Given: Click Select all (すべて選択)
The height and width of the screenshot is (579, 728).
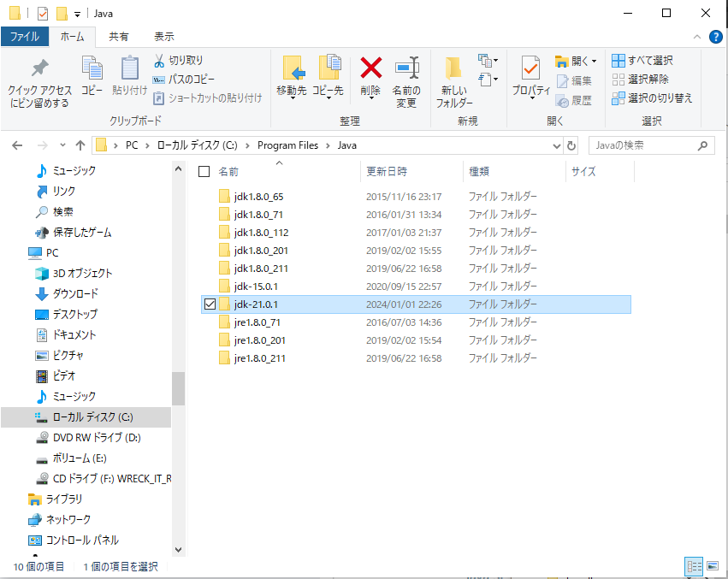Looking at the screenshot, I should point(642,61).
